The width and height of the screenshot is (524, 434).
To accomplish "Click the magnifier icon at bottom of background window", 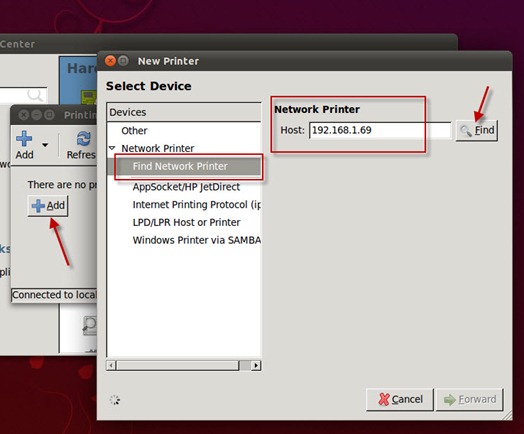I will [90, 325].
